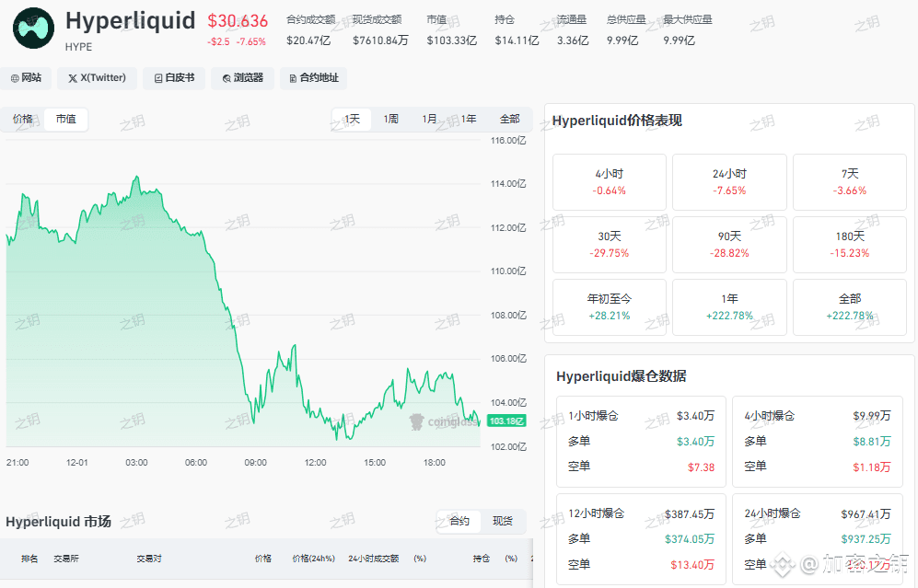Click the $30.636 current price

point(238,21)
